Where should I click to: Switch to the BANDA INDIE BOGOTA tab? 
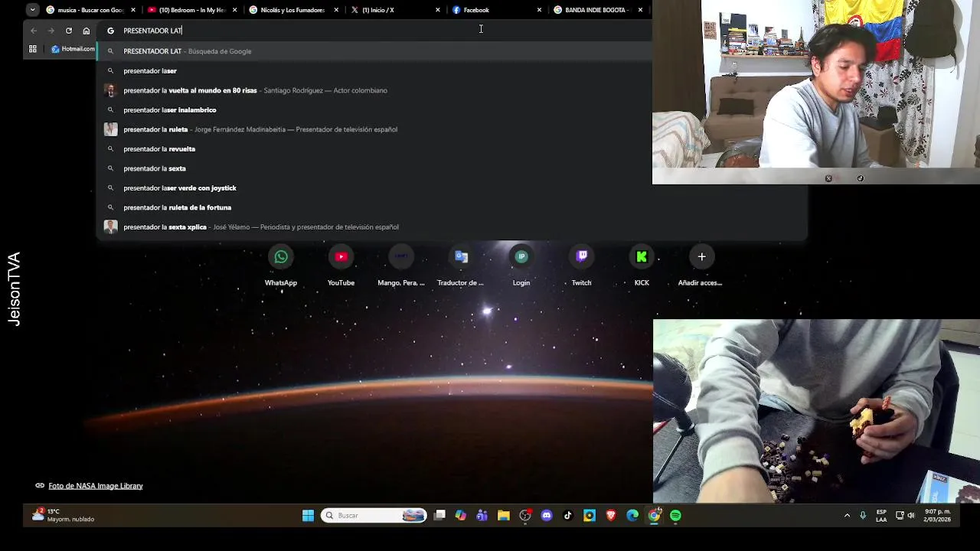pos(597,10)
